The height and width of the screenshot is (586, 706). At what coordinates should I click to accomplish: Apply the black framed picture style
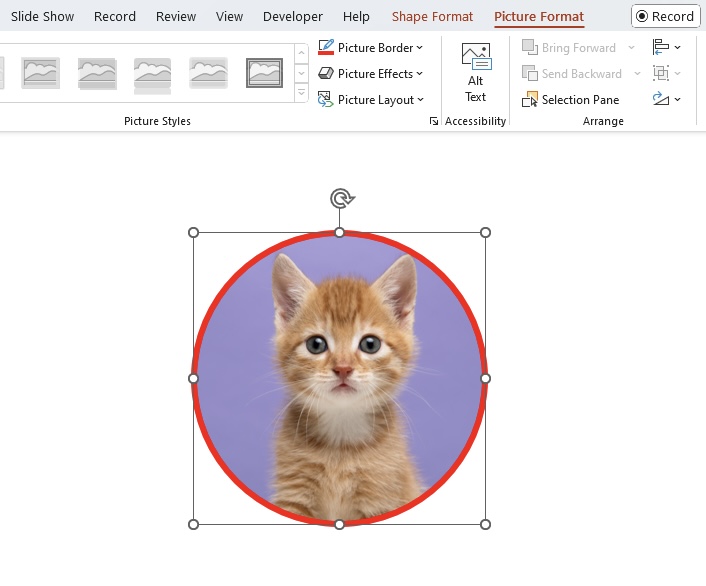click(x=264, y=73)
